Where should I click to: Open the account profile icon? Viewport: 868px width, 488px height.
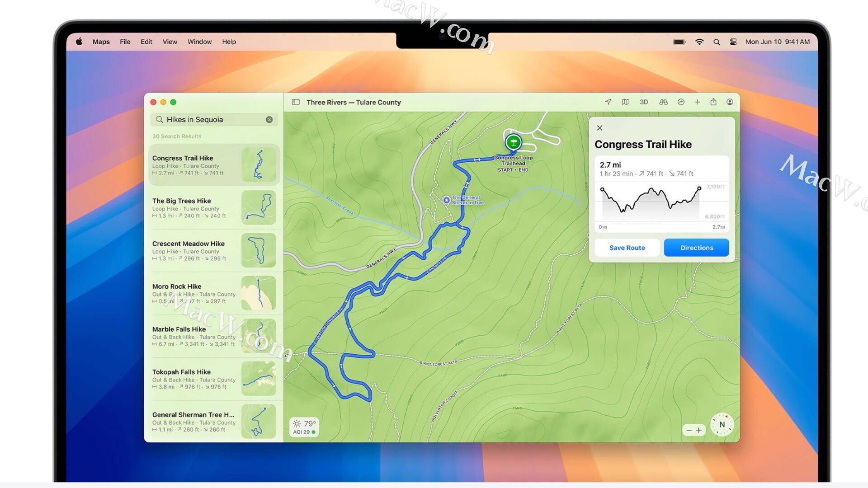[730, 102]
